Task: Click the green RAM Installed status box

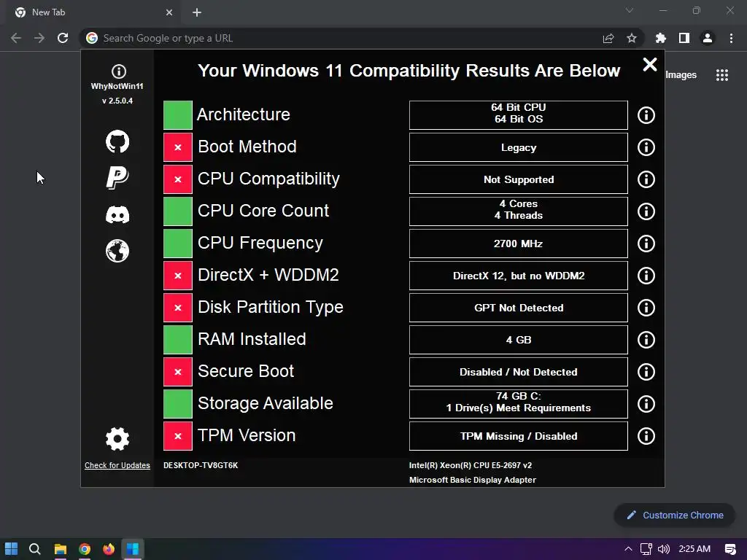Action: [178, 340]
